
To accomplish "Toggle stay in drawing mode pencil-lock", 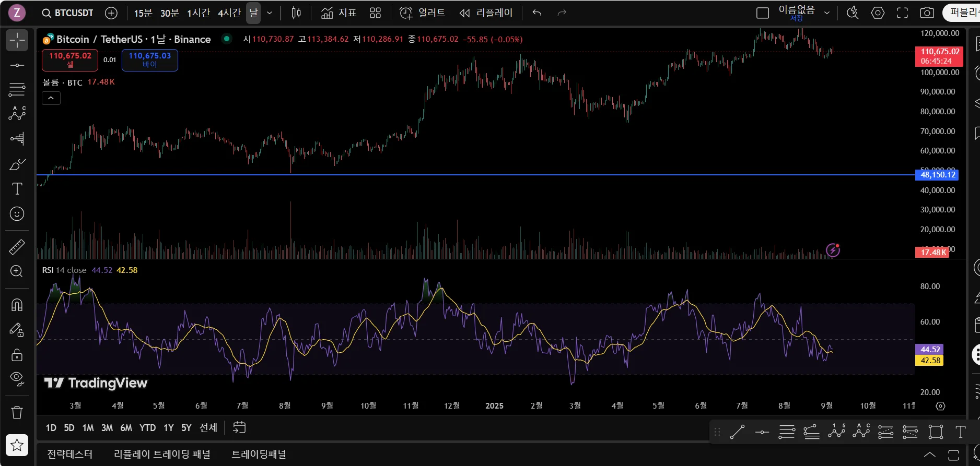I will pyautogui.click(x=17, y=329).
